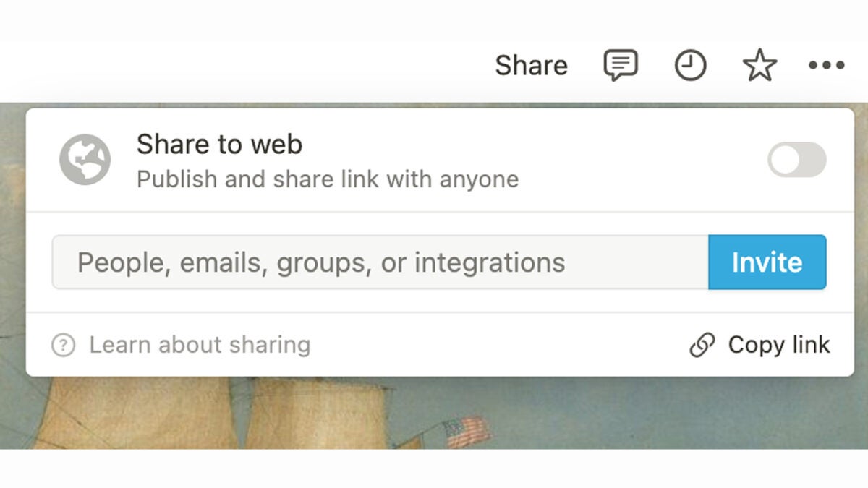Image resolution: width=868 pixels, height=488 pixels.
Task: Favorite this page with the star icon
Action: click(759, 66)
